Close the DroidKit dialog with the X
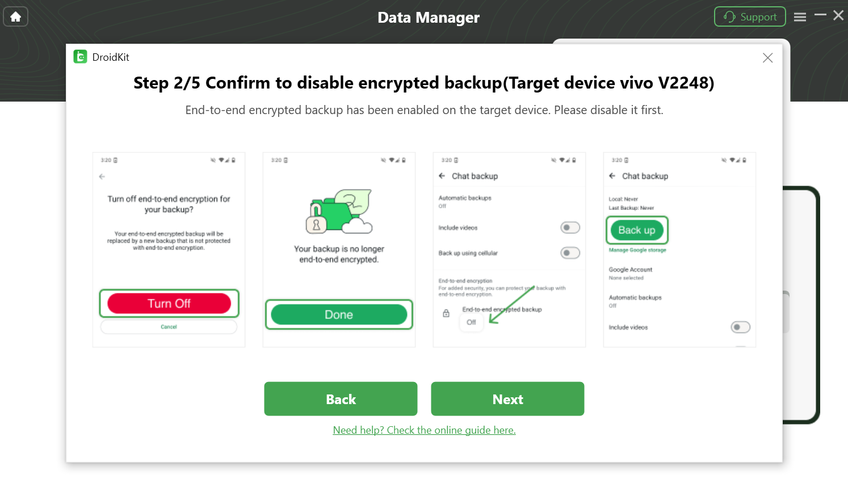Screen dimensions: 848x504 point(767,57)
